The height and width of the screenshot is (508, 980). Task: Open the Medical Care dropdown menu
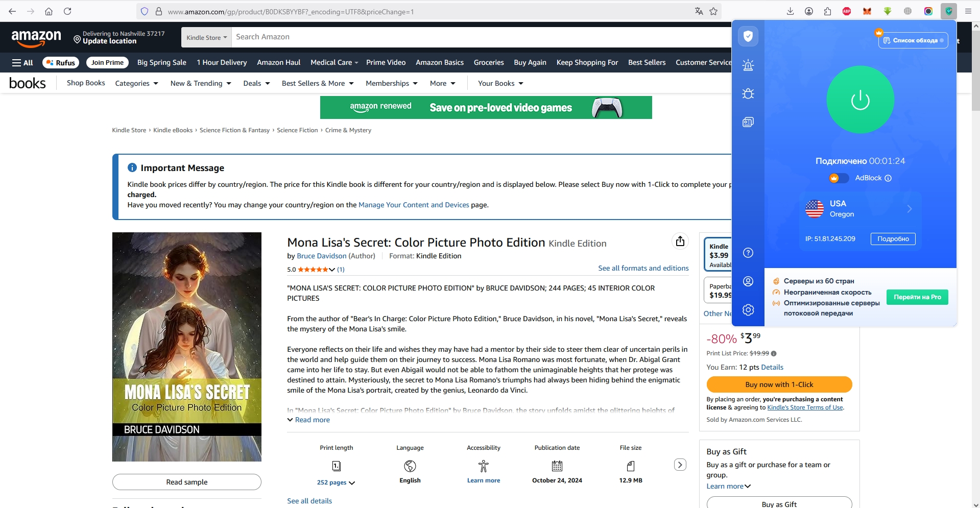(334, 63)
